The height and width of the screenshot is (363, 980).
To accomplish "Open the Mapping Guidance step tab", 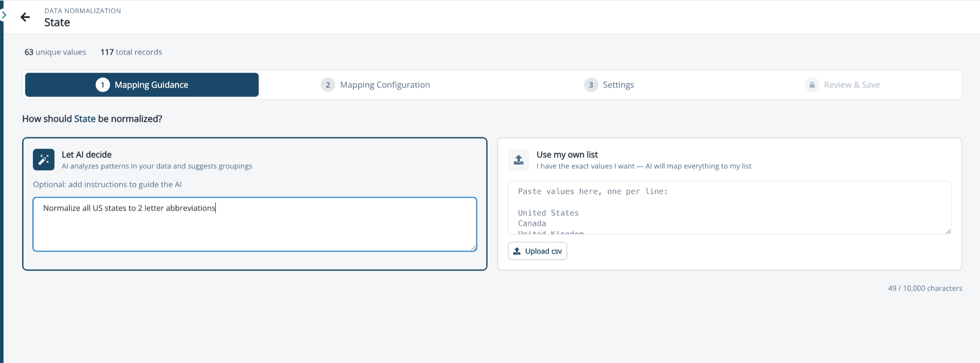I will coord(142,85).
